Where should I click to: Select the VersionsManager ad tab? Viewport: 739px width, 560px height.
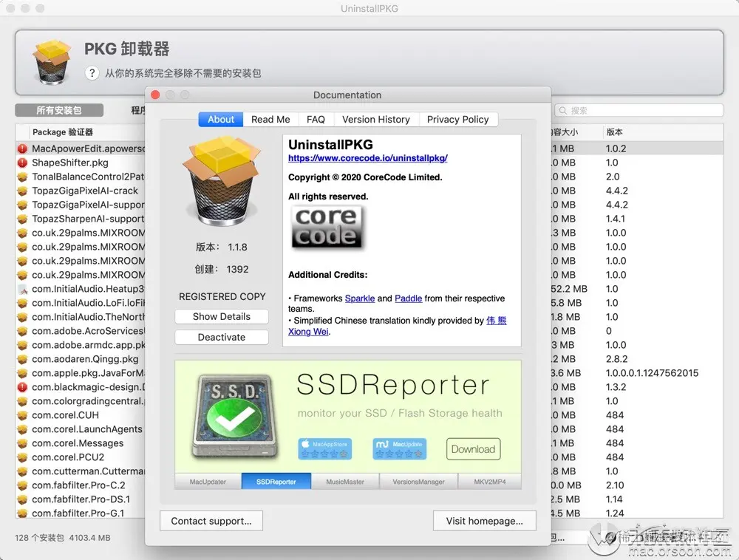(x=418, y=482)
